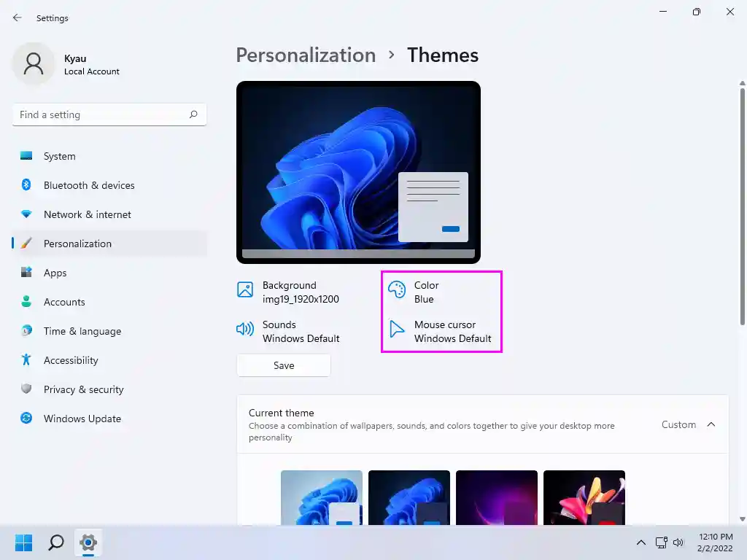Open Privacy & security settings
Screen dimensions: 747x560
pyautogui.click(x=109, y=389)
